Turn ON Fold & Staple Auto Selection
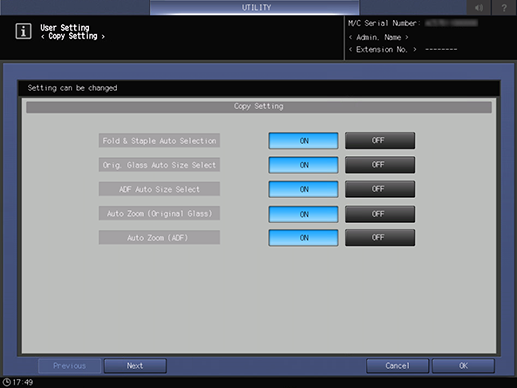517x388 pixels. [x=303, y=141]
